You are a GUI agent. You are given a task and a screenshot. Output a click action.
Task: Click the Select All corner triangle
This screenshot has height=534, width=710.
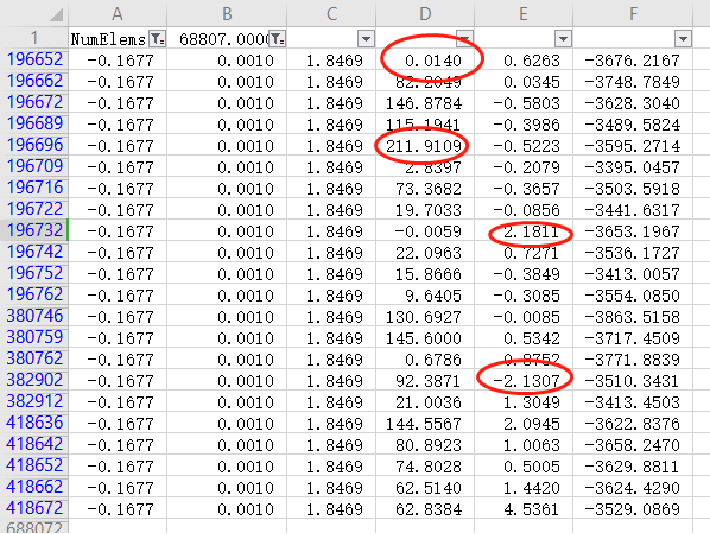(x=56, y=15)
